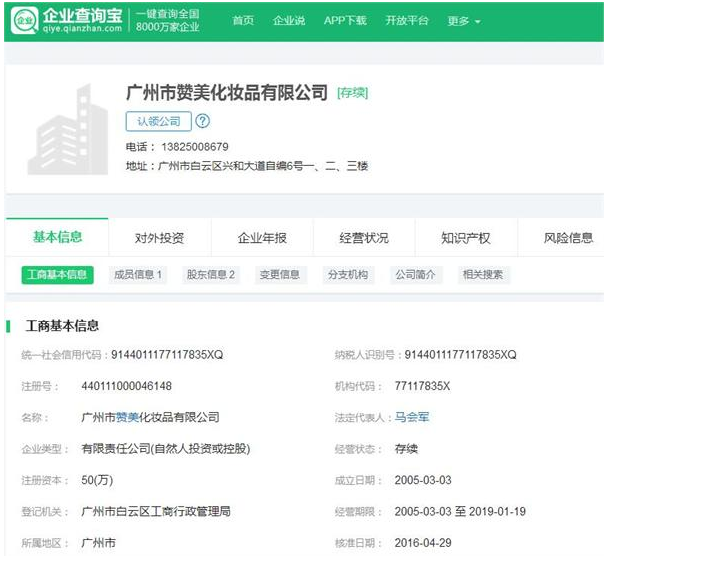Show the 变更信息 section
The height and width of the screenshot is (567, 703).
tap(280, 275)
